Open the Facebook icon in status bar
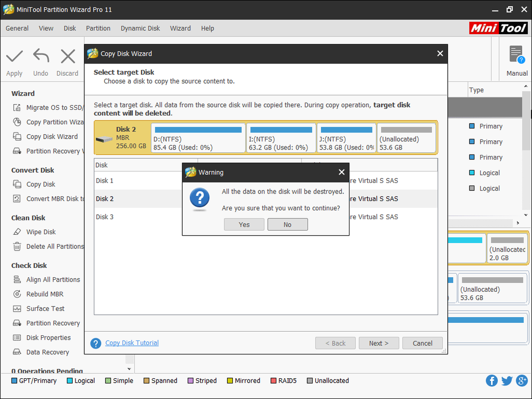 pos(492,380)
